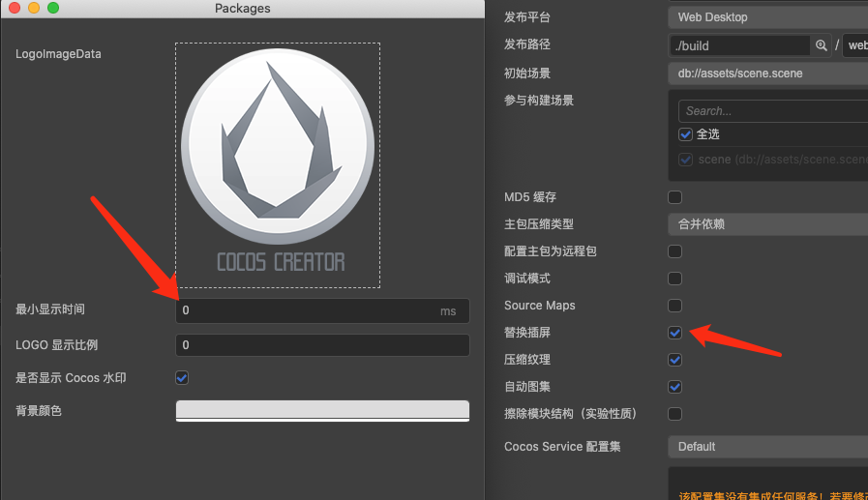The height and width of the screenshot is (500, 868).
Task: Click the 参与构建场景 label
Action: (x=539, y=101)
